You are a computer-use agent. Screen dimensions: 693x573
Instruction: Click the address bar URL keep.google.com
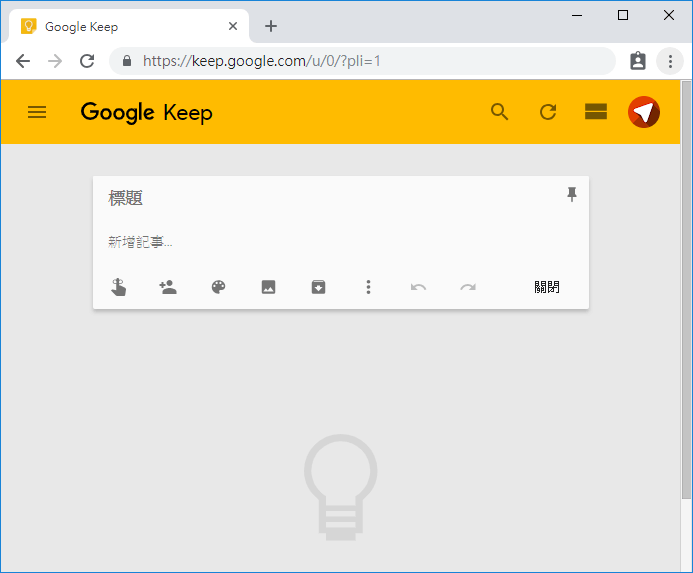point(262,61)
